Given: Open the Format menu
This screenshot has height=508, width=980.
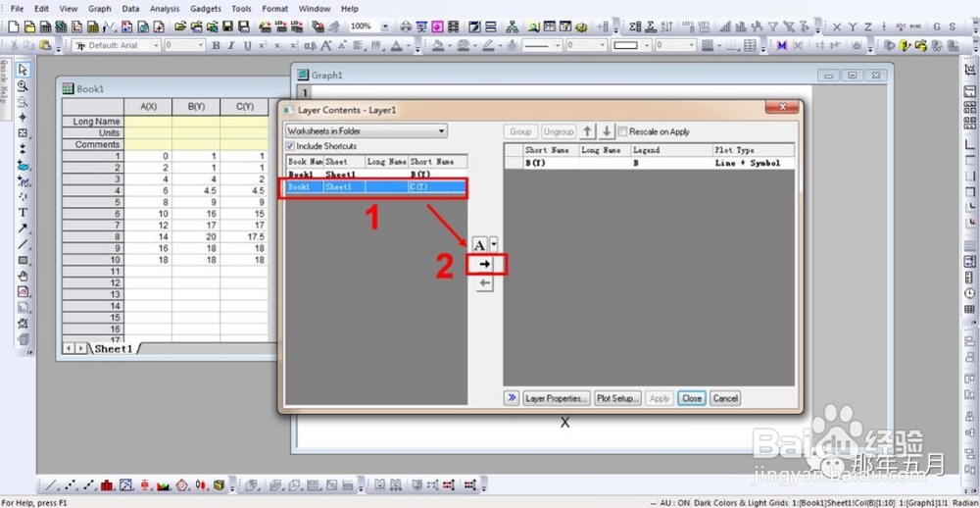Looking at the screenshot, I should pyautogui.click(x=275, y=9).
